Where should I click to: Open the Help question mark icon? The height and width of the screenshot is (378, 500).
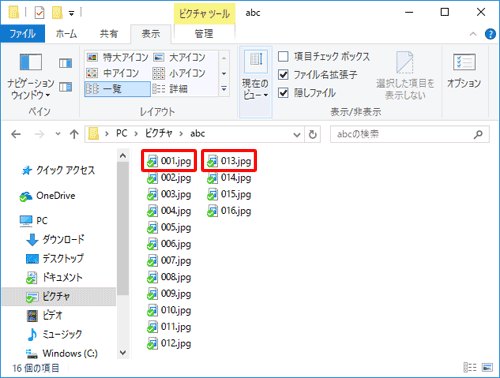tap(490, 34)
